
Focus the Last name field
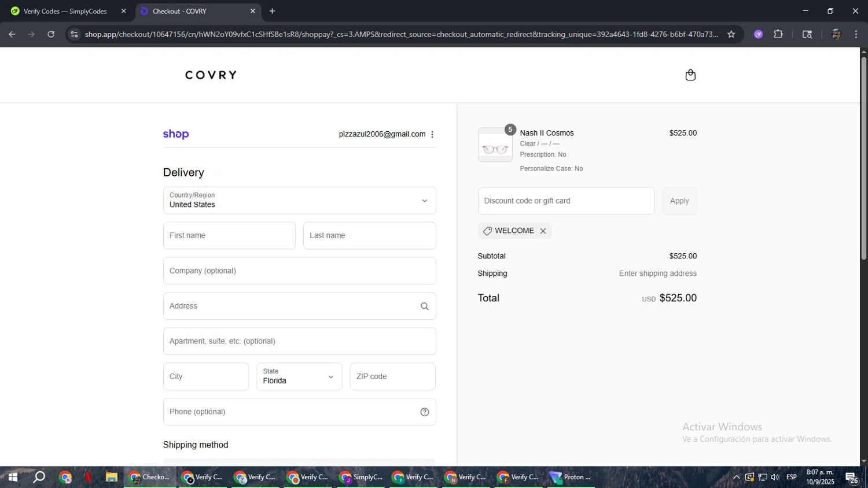[x=369, y=236]
